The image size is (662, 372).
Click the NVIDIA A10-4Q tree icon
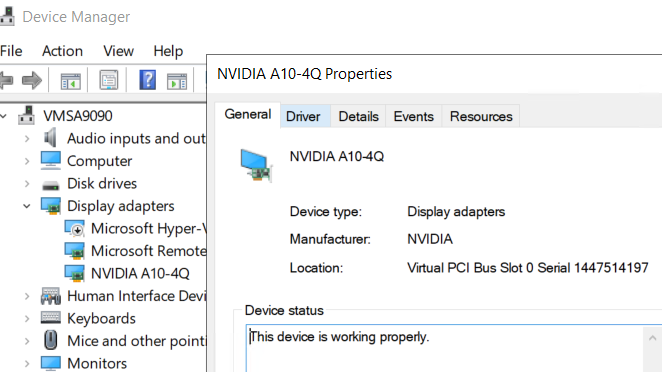tap(74, 273)
